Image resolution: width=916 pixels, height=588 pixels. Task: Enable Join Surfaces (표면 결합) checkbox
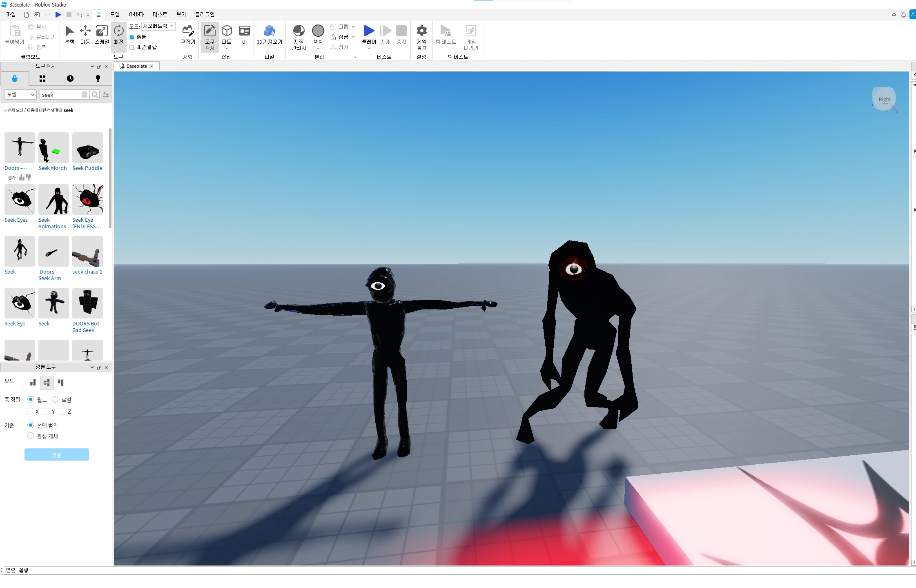point(132,47)
